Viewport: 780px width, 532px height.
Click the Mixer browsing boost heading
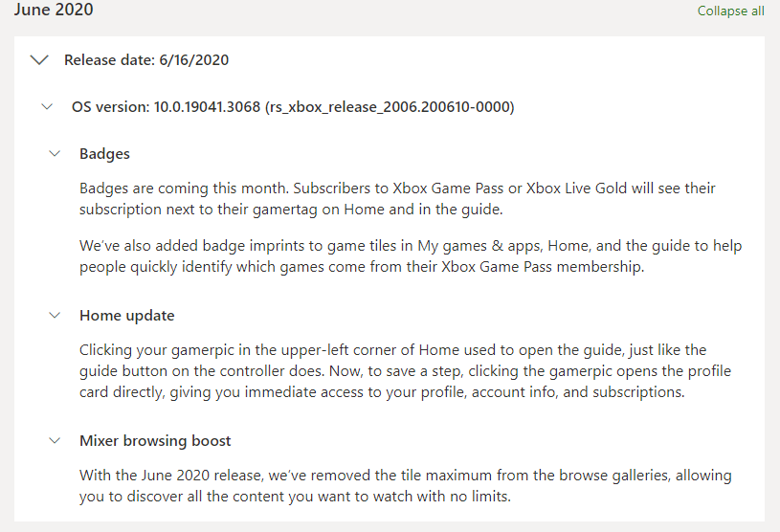(x=155, y=440)
